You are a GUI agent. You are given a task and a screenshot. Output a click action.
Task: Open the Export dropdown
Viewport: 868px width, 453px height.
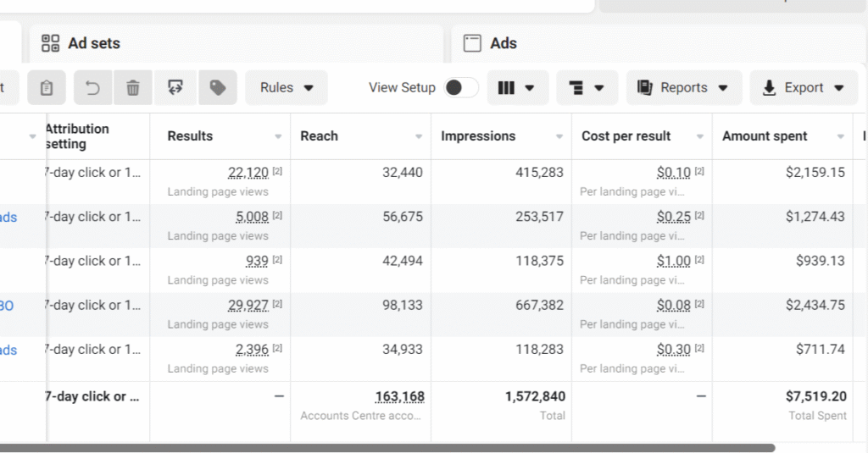pyautogui.click(x=804, y=87)
